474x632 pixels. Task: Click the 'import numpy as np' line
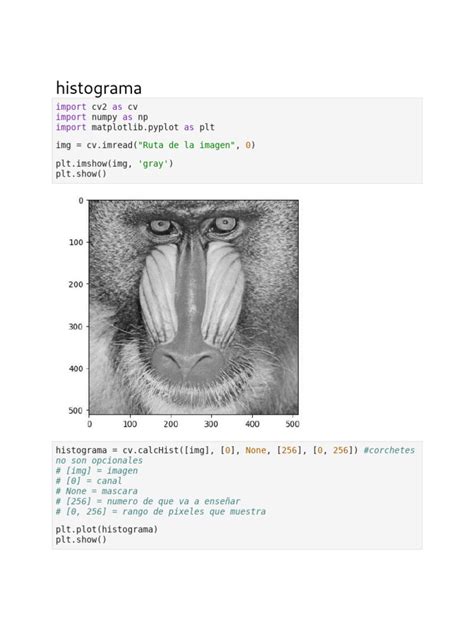(x=102, y=117)
